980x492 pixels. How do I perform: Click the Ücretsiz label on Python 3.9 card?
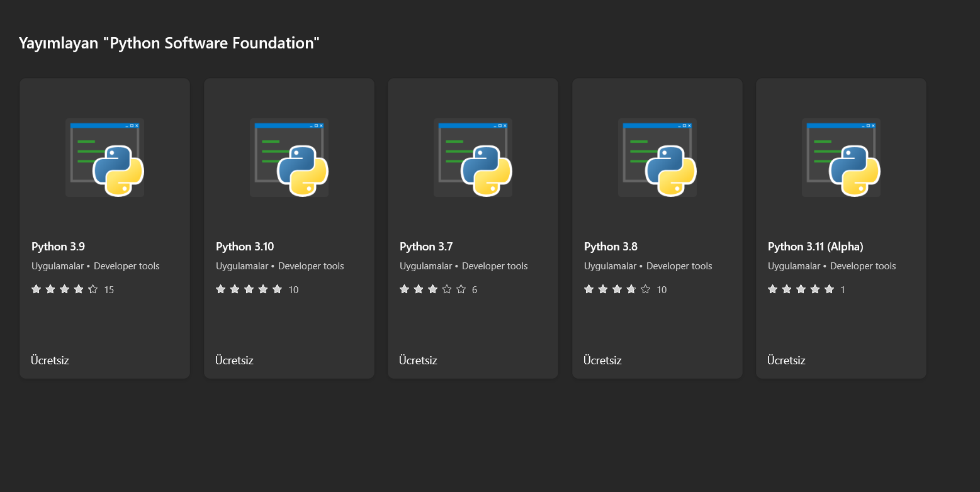click(50, 361)
